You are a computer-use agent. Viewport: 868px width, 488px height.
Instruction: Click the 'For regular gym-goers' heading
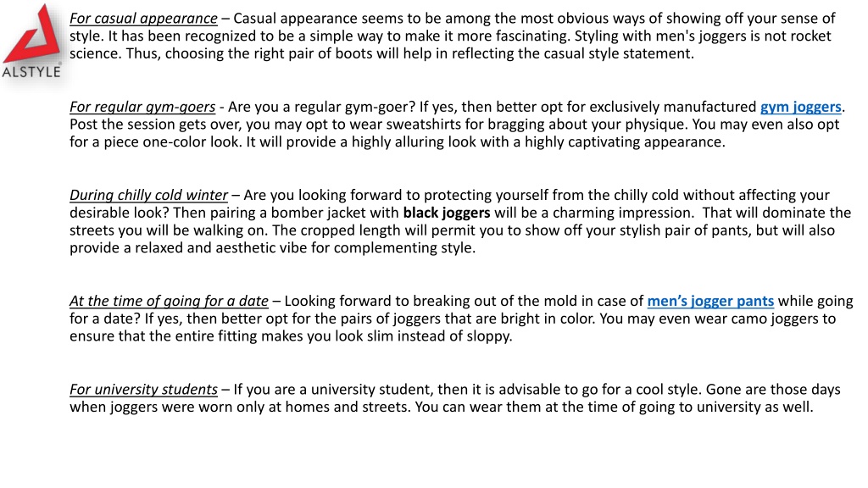[142, 107]
